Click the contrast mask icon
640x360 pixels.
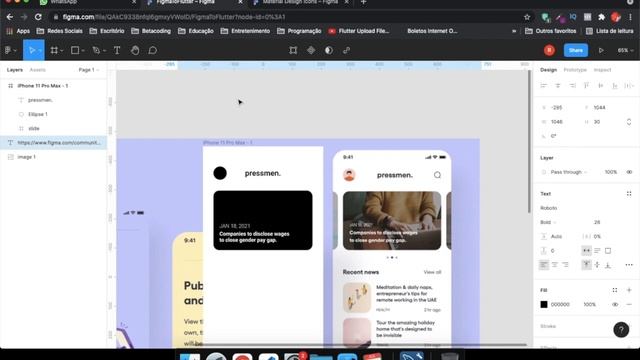pos(329,50)
